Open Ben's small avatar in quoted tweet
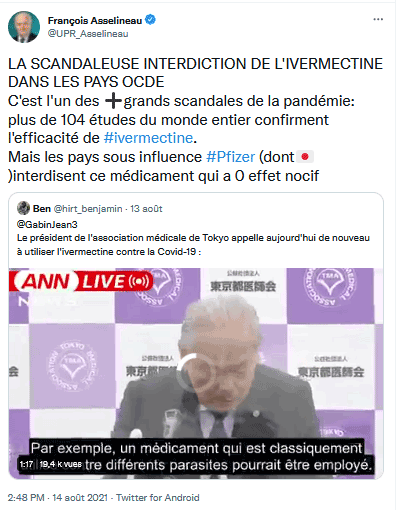Screen dimensions: 400x510 click(x=23, y=208)
